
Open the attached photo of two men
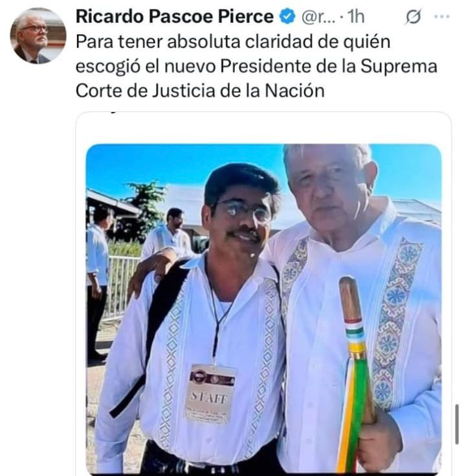click(x=263, y=309)
